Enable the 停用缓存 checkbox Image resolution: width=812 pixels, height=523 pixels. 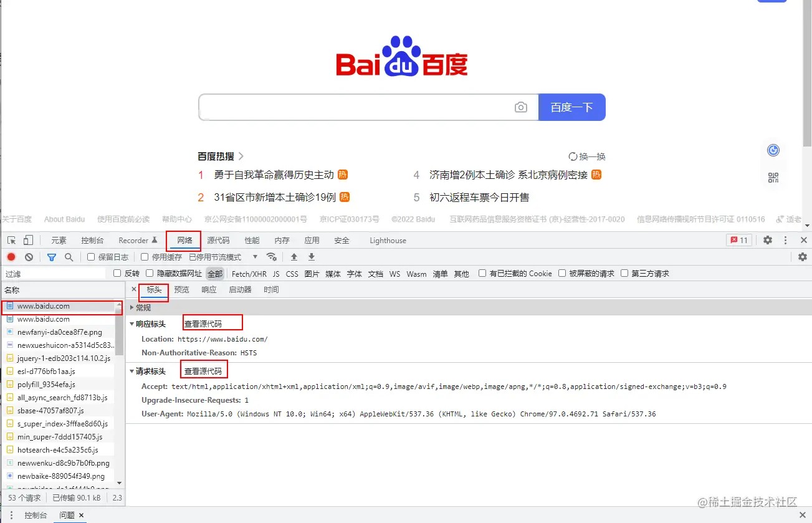click(x=145, y=257)
